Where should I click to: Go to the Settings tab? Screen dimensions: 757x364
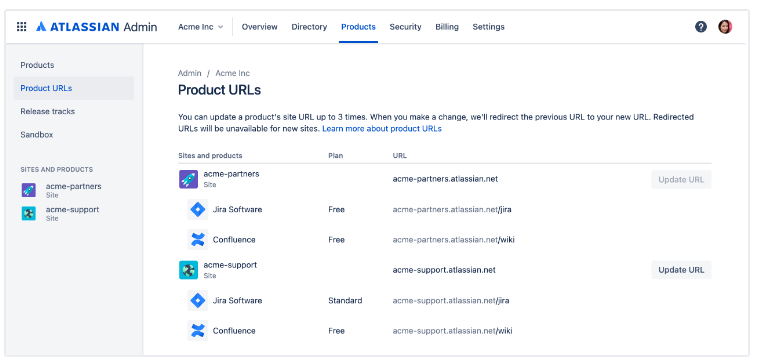tap(489, 27)
